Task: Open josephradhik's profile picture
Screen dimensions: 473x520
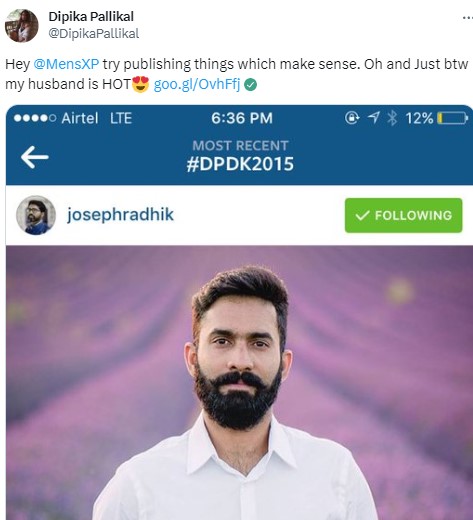Action: click(x=36, y=215)
